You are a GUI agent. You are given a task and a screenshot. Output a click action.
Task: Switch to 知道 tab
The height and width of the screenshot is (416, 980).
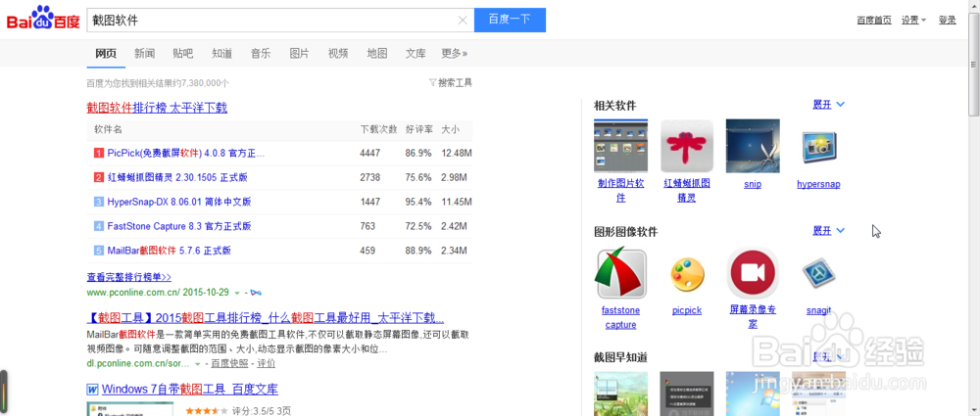(x=221, y=53)
